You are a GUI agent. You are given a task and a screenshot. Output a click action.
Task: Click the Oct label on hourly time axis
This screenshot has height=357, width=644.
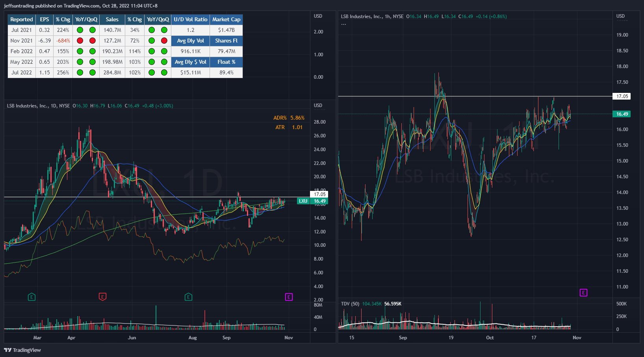coord(490,338)
